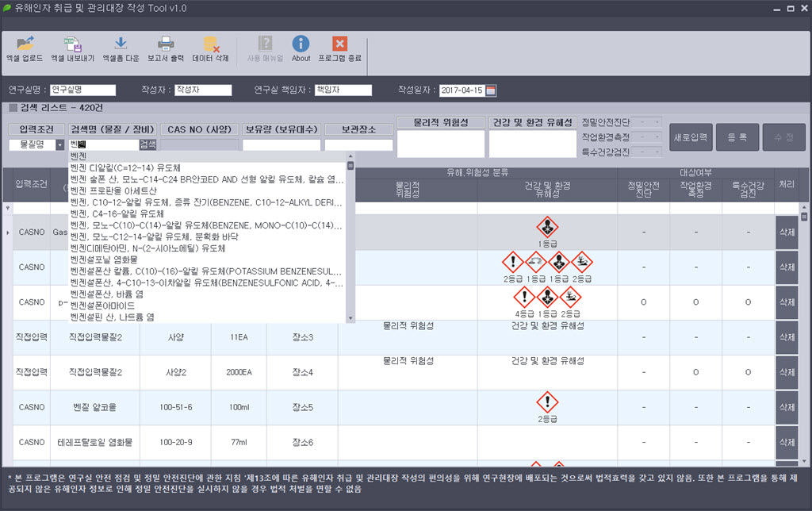Click the corrosion pictogram labeled 1등급
This screenshot has width=812, height=511.
click(535, 262)
